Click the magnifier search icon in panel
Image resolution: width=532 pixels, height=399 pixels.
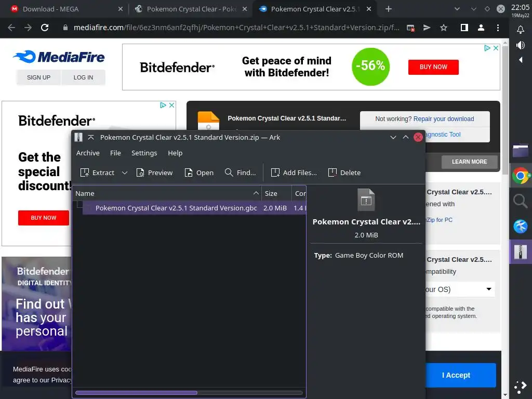pos(521,201)
